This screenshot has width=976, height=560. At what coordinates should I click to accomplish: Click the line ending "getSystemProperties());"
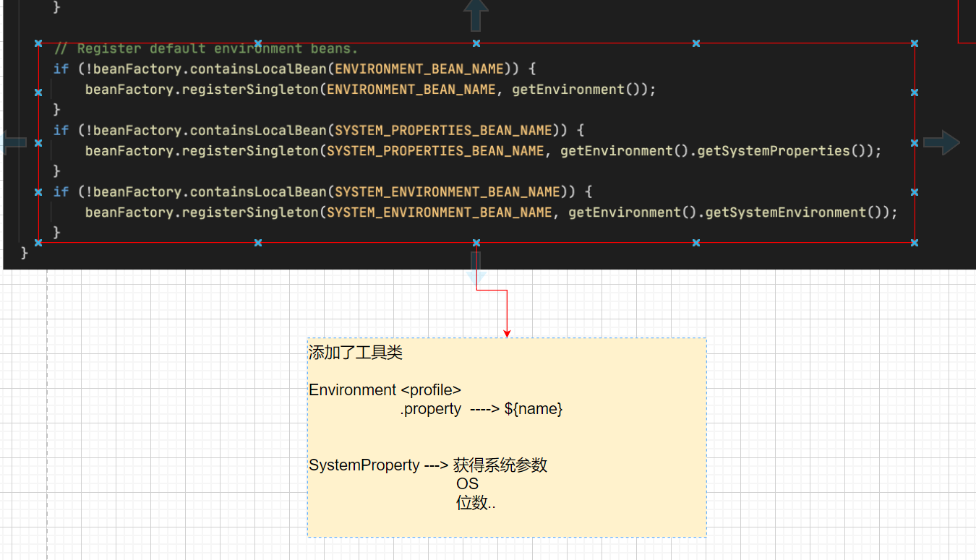[484, 151]
